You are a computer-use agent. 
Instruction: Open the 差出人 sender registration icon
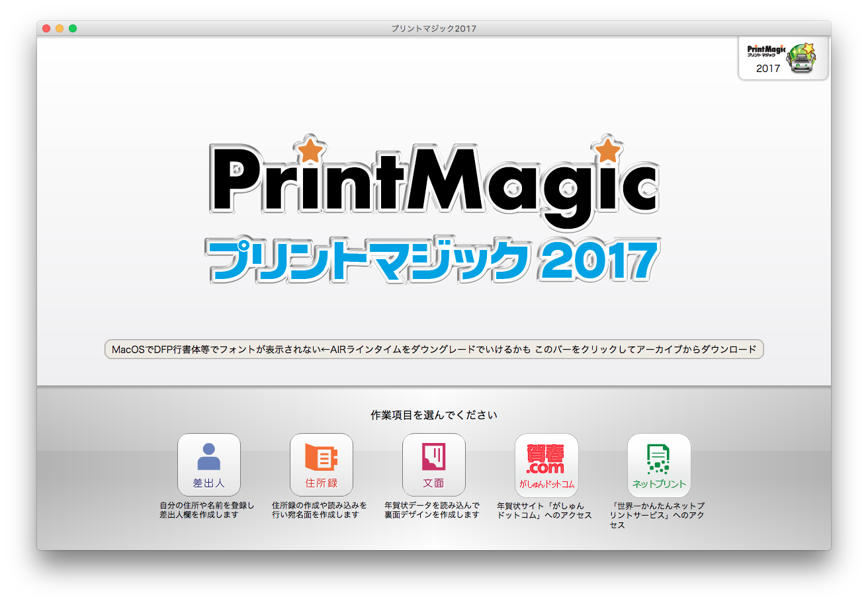(x=209, y=465)
